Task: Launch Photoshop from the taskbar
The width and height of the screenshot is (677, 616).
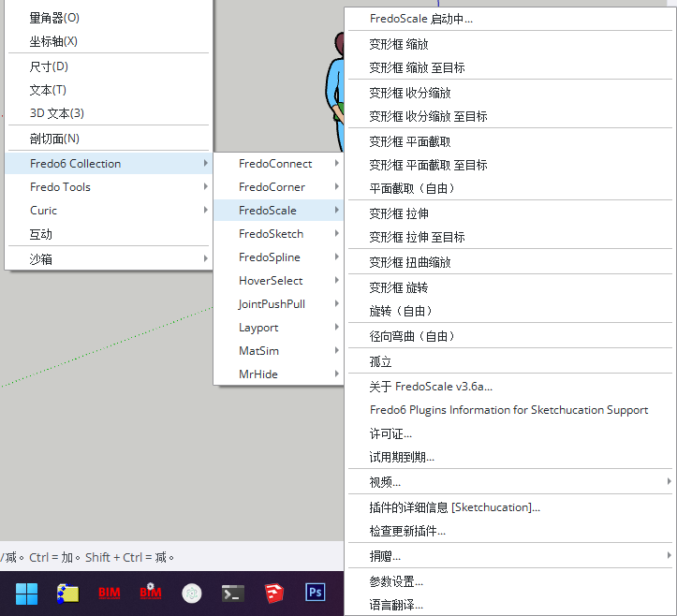Action: (x=316, y=593)
